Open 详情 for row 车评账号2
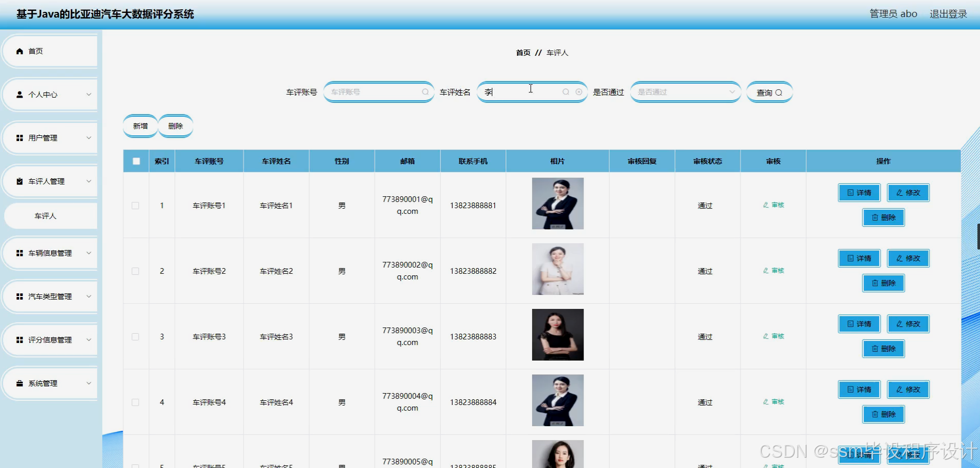Image resolution: width=980 pixels, height=468 pixels. pos(859,258)
